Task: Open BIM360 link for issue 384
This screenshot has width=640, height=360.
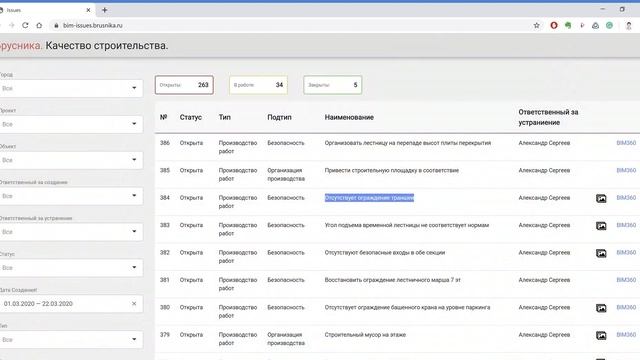Action: click(626, 198)
